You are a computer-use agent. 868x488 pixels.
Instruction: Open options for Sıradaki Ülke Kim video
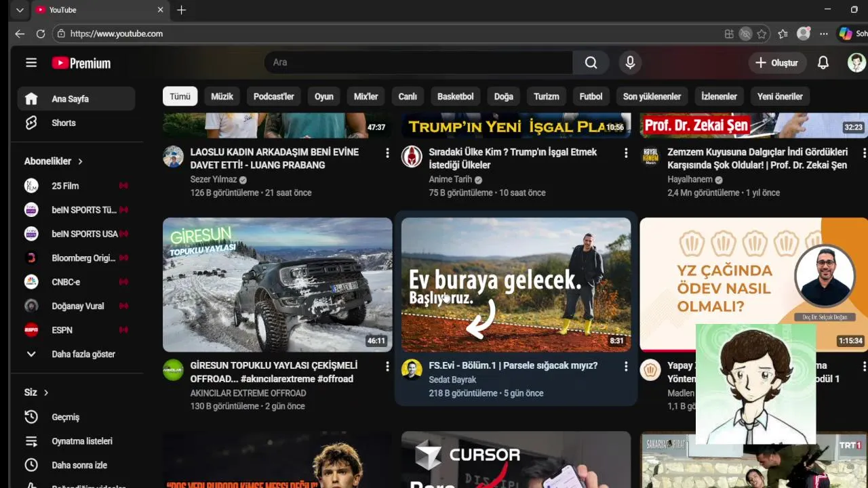tap(626, 153)
